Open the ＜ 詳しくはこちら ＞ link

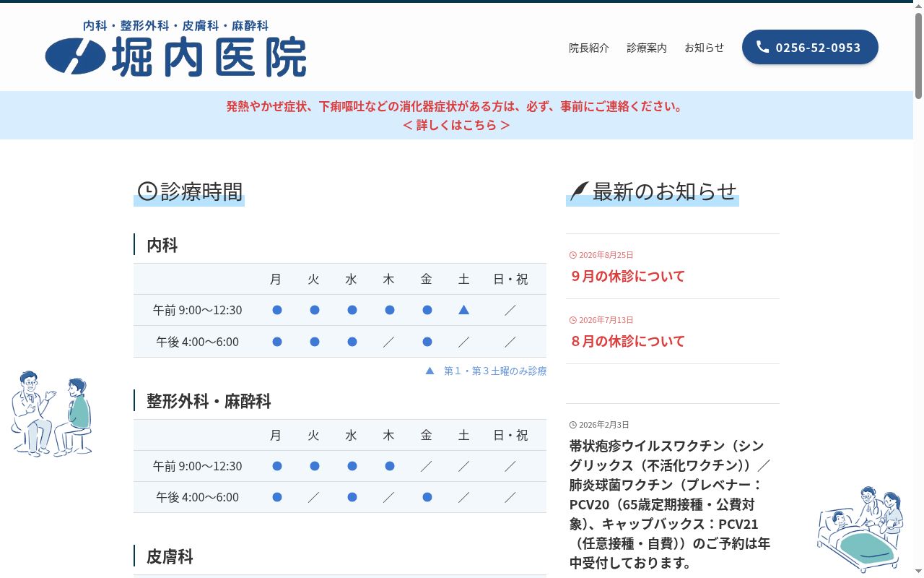(x=456, y=125)
